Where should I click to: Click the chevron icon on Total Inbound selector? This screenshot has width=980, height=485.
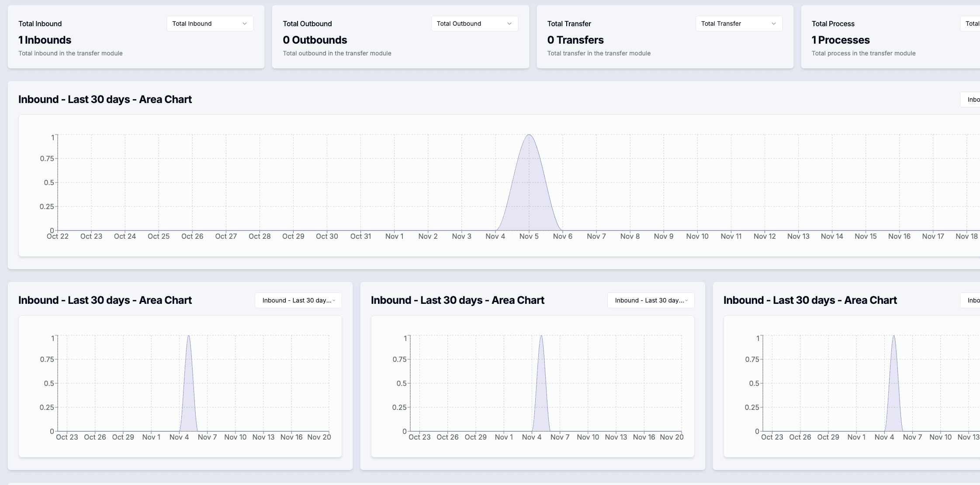point(245,23)
